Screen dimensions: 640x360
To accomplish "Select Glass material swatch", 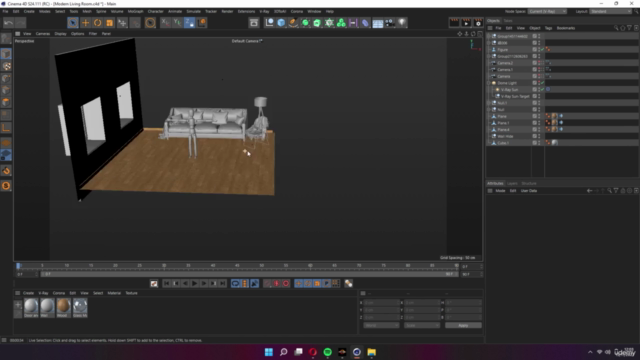I will point(80,308).
